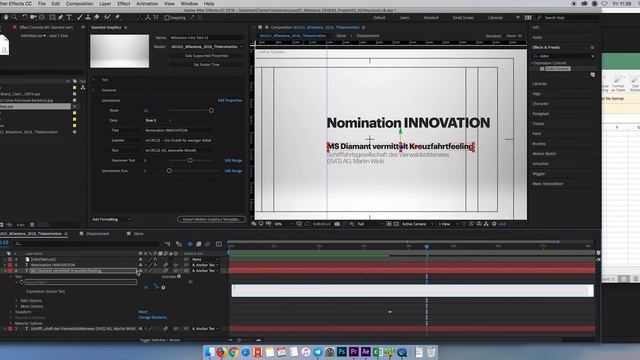Select the Puppet Pin tool
Image resolution: width=640 pixels, height=360 pixels.
[x=117, y=18]
